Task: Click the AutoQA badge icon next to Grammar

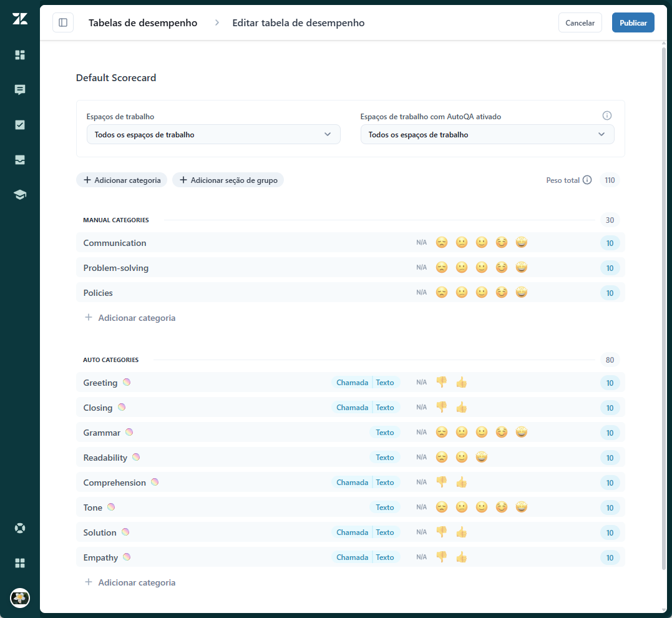Action: pos(129,432)
